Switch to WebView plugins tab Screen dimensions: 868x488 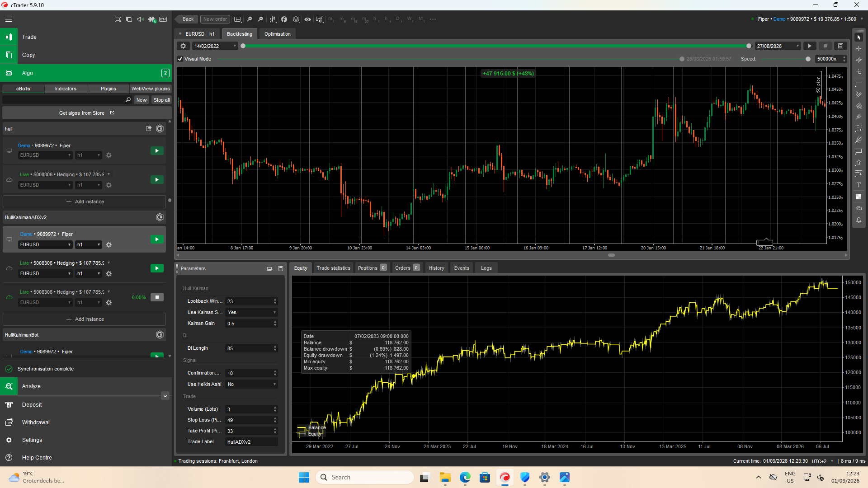(x=151, y=89)
